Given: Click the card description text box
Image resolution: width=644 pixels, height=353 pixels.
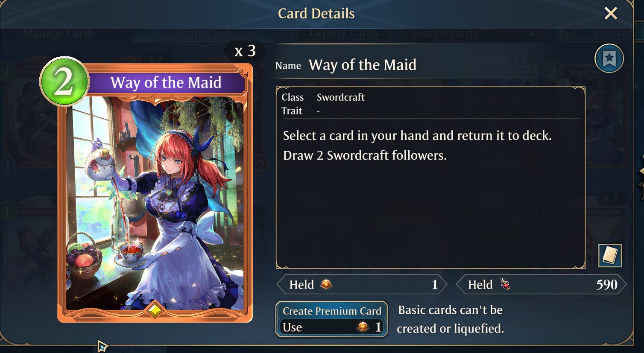Looking at the screenshot, I should (x=430, y=178).
